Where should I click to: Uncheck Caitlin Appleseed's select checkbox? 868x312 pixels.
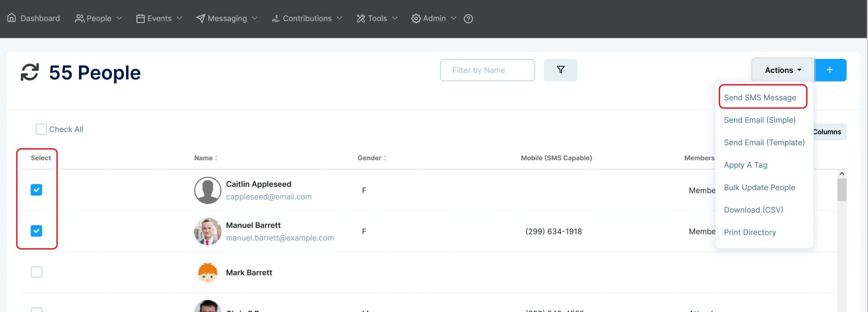pyautogui.click(x=36, y=189)
